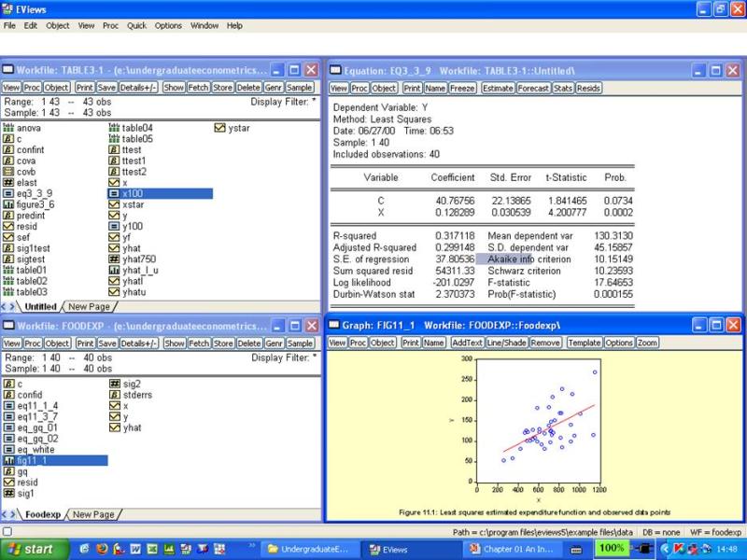The width and height of the screenshot is (747, 560).
Task: Select the predint object icon
Action: pyautogui.click(x=8, y=216)
